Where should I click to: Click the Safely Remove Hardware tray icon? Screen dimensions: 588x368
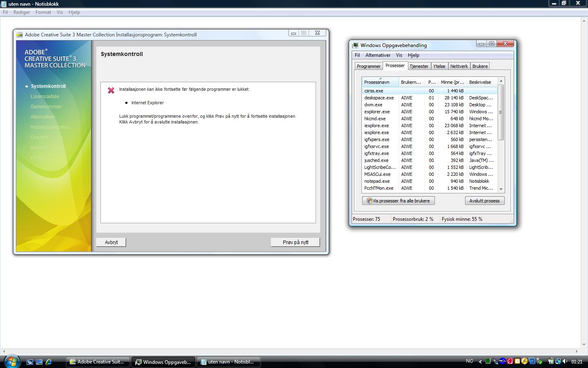click(x=539, y=361)
